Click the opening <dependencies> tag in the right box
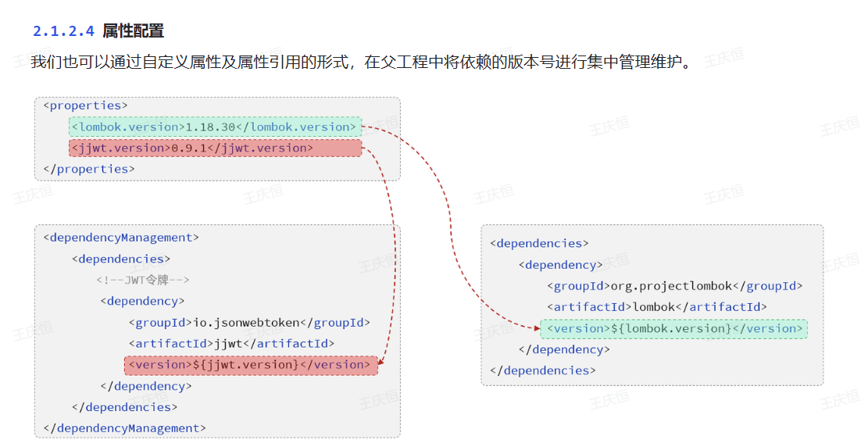 (x=539, y=243)
